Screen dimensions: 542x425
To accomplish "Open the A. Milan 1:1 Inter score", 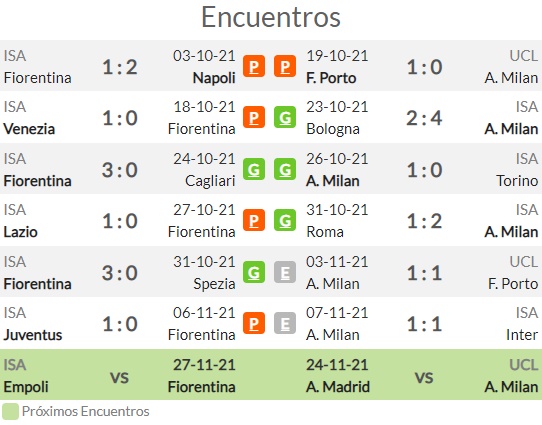I will 424,324.
